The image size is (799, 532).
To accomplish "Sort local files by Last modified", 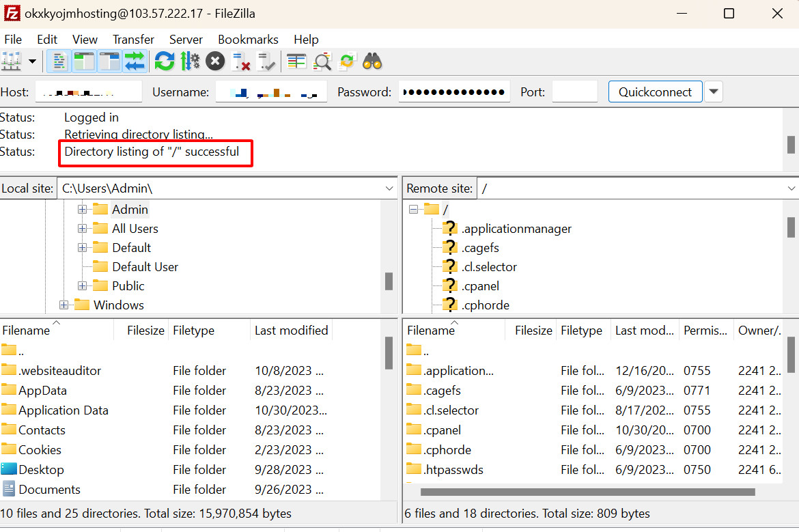I will pyautogui.click(x=292, y=331).
